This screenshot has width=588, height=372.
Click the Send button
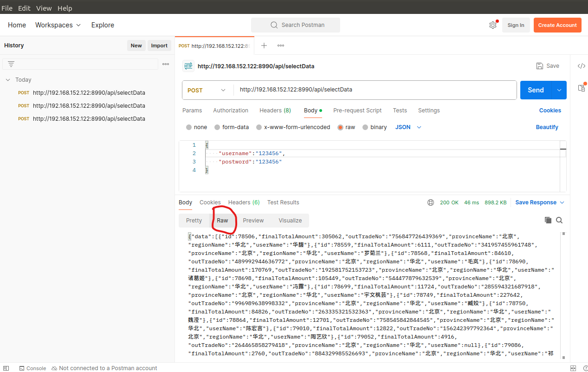pyautogui.click(x=536, y=90)
